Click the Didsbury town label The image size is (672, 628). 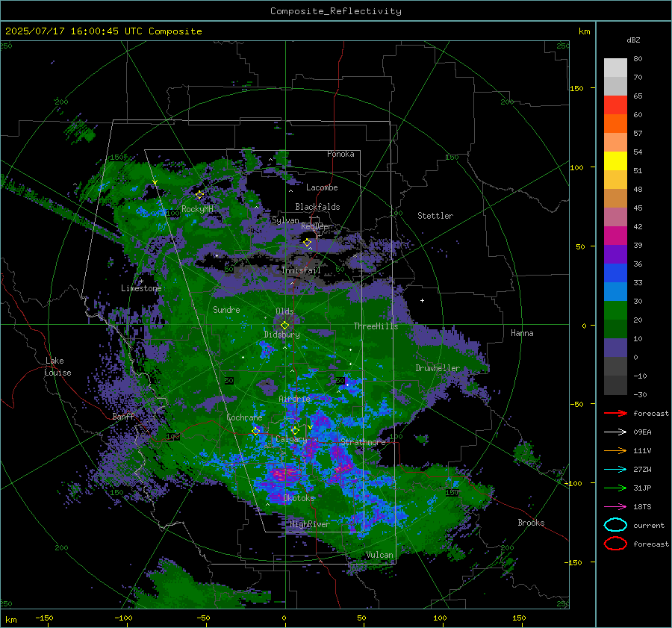click(x=281, y=335)
